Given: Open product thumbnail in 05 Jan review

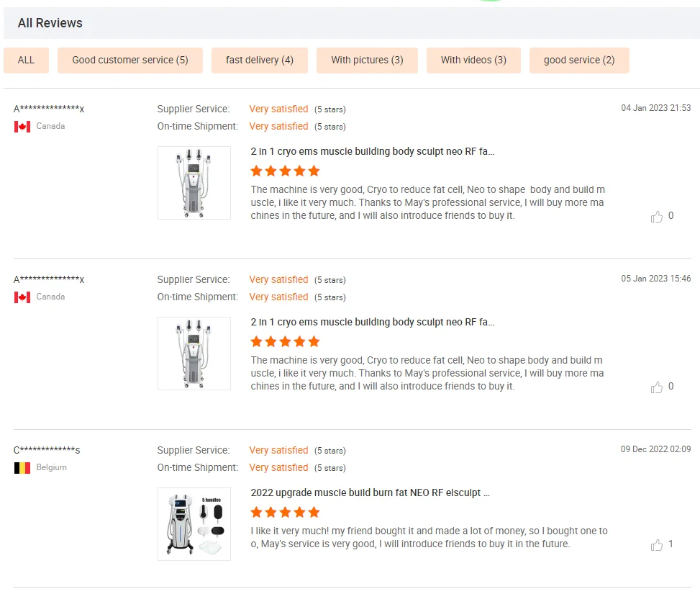Looking at the screenshot, I should point(194,354).
